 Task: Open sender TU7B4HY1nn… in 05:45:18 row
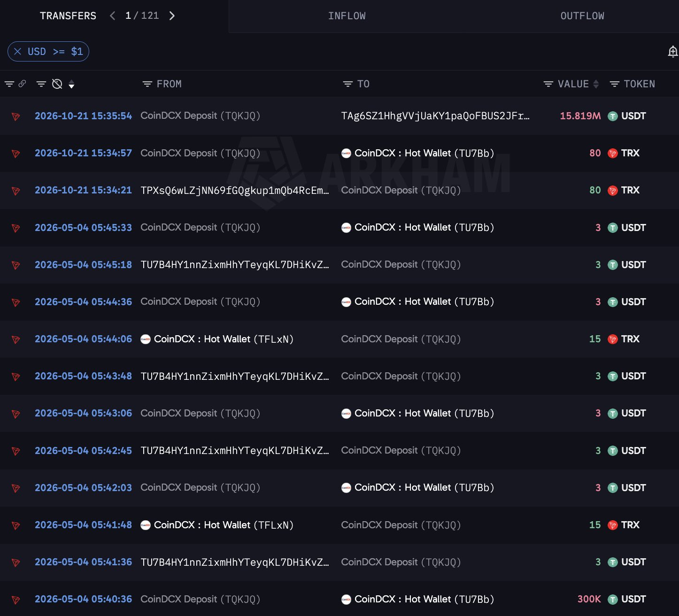[x=235, y=264]
